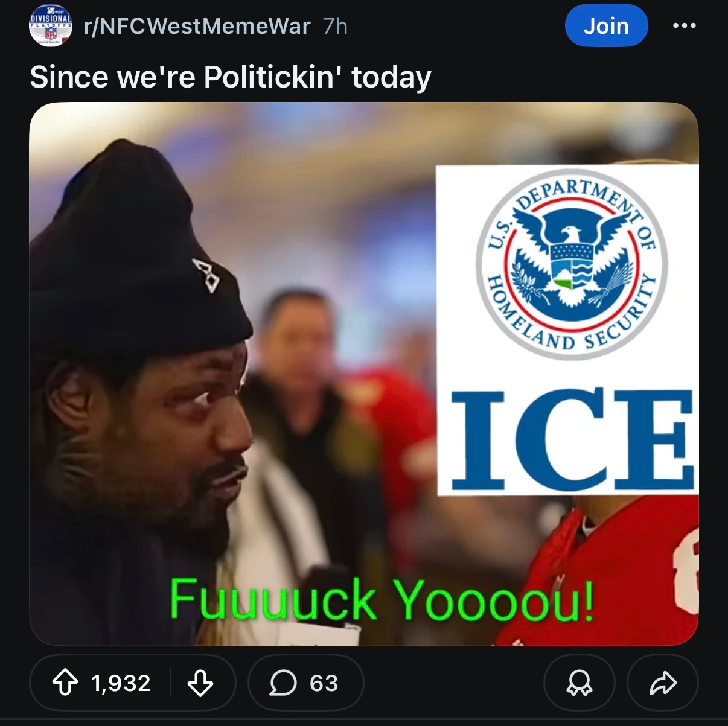Join the r/NFCWestMemeWar community

[x=606, y=25]
